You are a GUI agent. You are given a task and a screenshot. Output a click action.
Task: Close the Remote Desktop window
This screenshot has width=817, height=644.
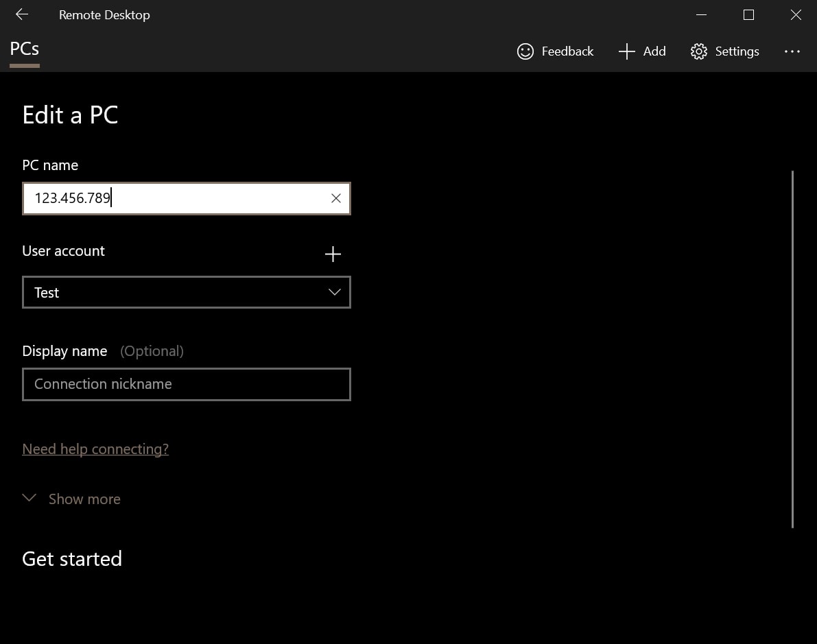(796, 14)
